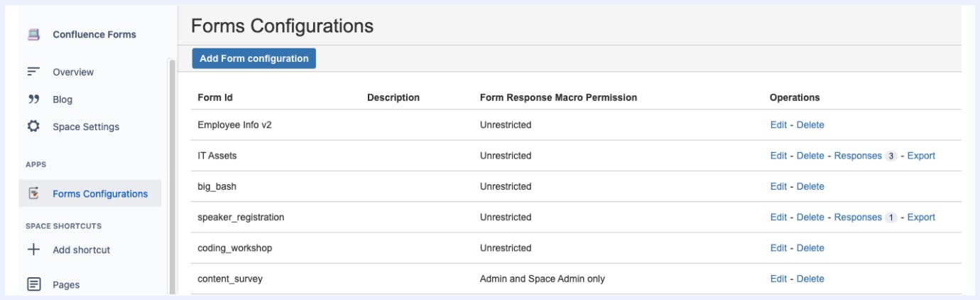Click Admin and Space Admin only permission
The width and height of the screenshot is (980, 300).
(543, 279)
